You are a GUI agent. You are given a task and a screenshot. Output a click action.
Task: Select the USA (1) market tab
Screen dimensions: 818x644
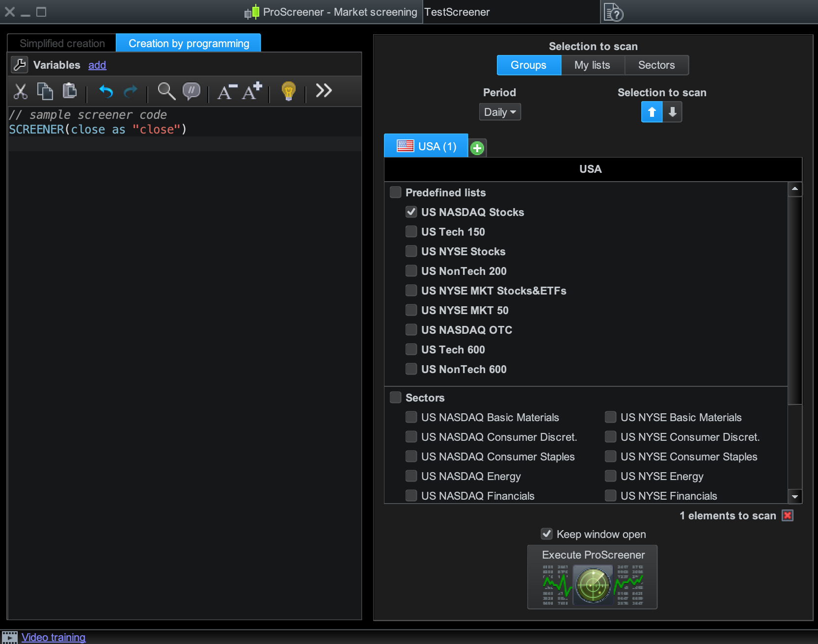tap(426, 146)
